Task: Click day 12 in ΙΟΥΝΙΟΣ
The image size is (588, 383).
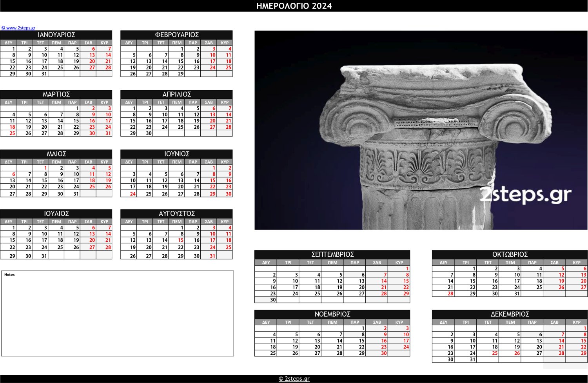Action: pyautogui.click(x=161, y=181)
